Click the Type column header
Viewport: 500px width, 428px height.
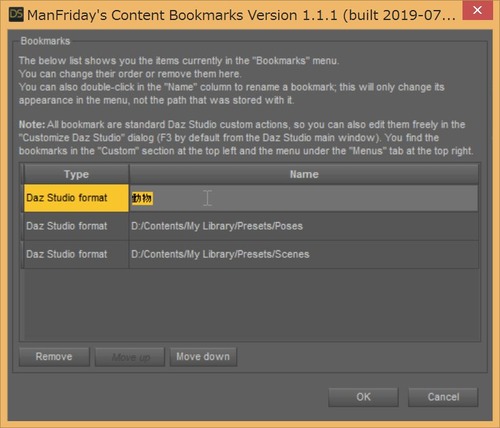click(76, 174)
